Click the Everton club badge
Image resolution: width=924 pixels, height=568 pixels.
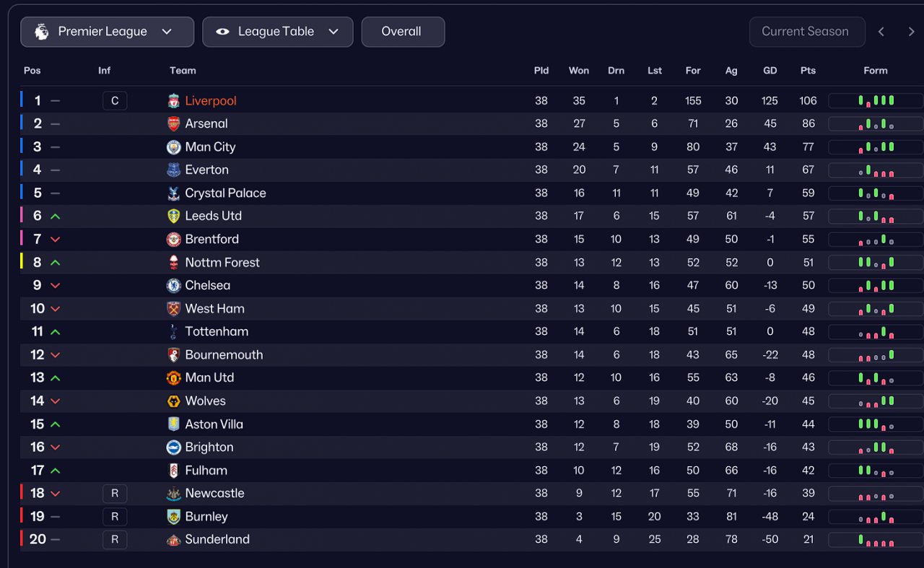173,170
